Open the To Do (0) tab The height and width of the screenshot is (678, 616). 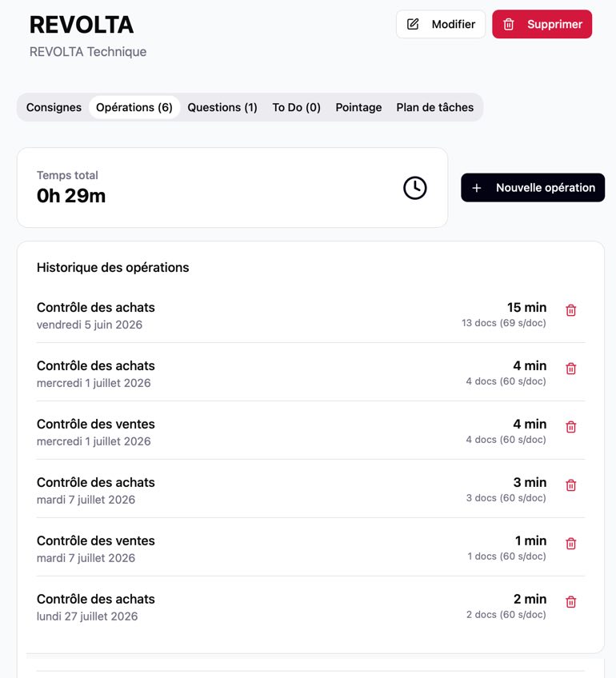click(296, 107)
